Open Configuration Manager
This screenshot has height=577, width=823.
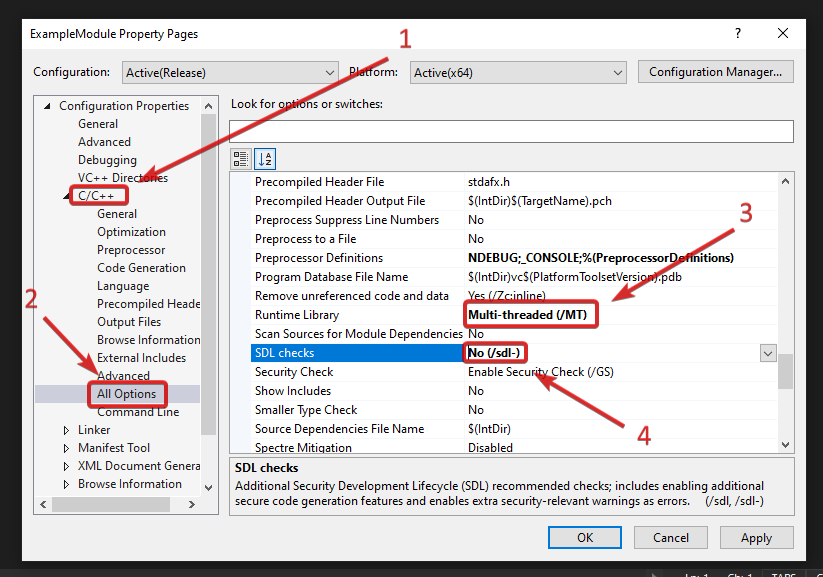click(715, 72)
